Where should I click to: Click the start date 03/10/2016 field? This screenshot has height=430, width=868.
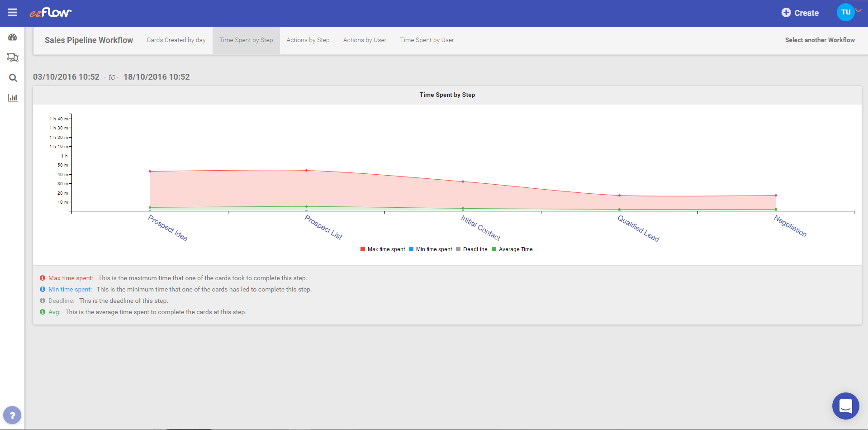[x=66, y=76]
